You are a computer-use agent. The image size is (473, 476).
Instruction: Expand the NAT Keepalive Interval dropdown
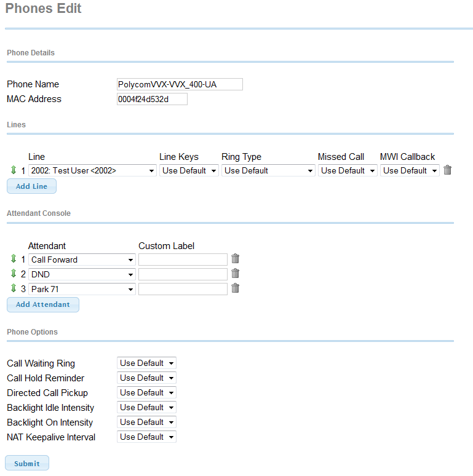pyautogui.click(x=146, y=437)
